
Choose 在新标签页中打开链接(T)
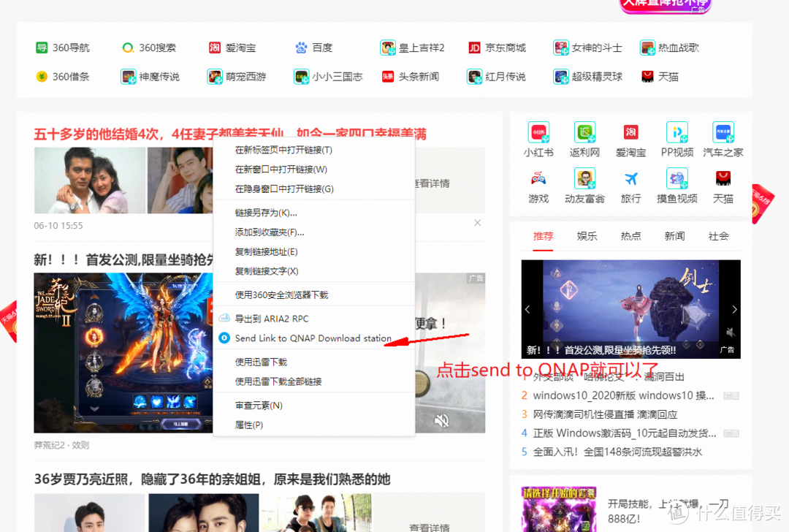[314, 150]
